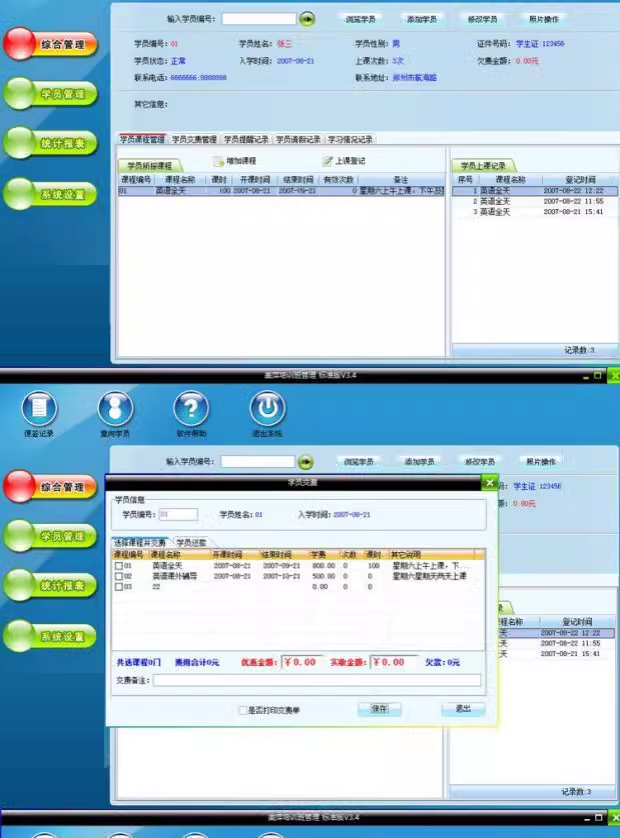
Task: Click 保存 button in payment dialog
Action: pyautogui.click(x=379, y=709)
